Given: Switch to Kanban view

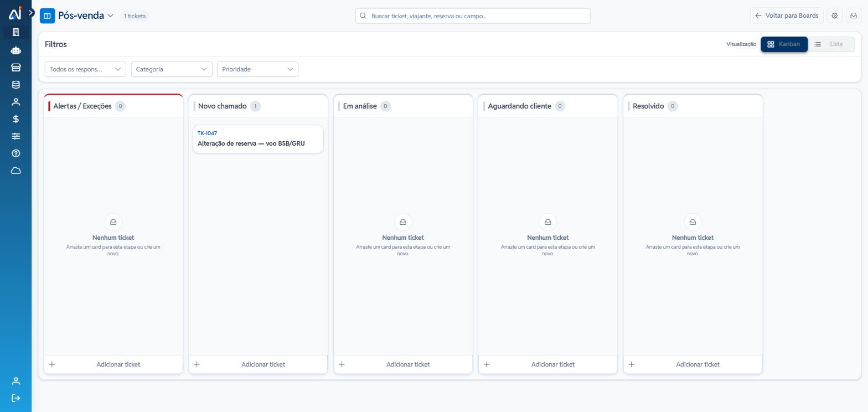Looking at the screenshot, I should pyautogui.click(x=784, y=44).
